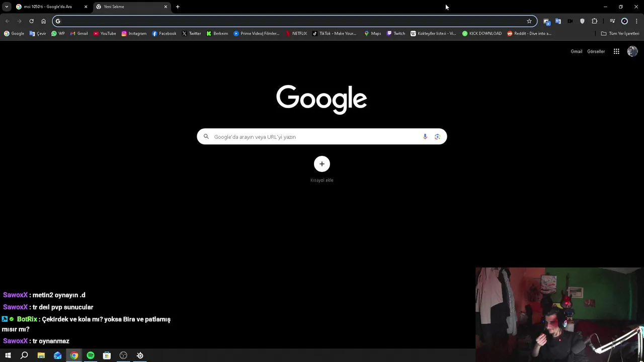
Task: Open the Windows Start menu
Action: [x=8, y=355]
